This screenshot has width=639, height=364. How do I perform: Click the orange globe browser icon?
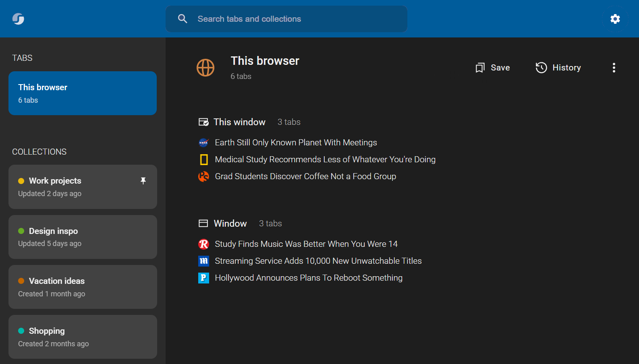click(x=205, y=68)
